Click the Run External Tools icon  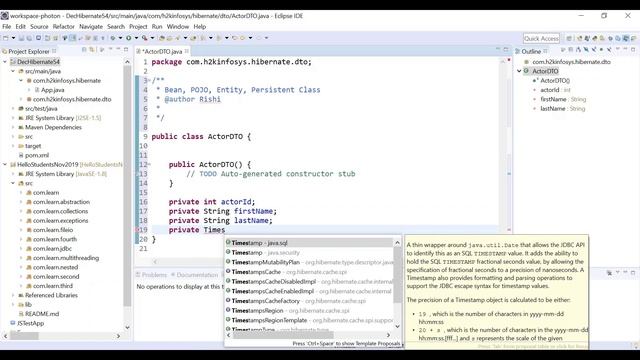[144, 38]
